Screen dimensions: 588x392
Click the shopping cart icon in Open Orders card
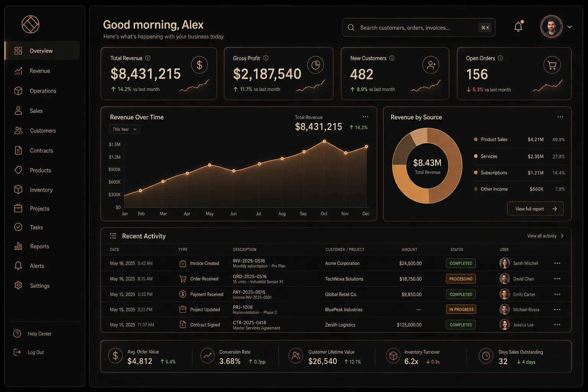point(552,65)
